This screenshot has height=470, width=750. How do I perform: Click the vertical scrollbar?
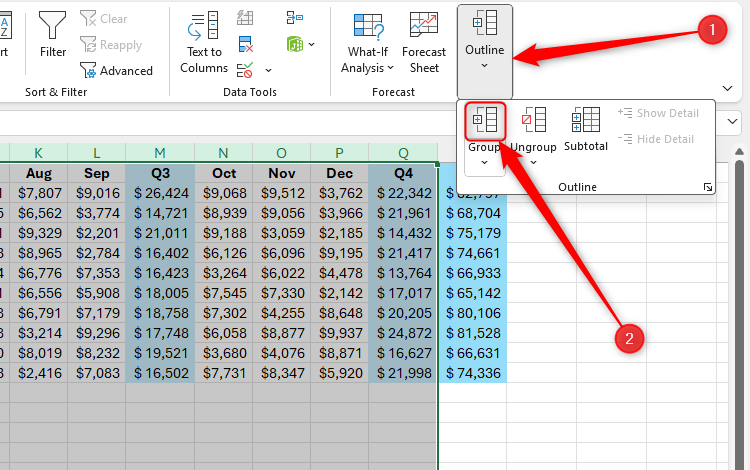740,300
